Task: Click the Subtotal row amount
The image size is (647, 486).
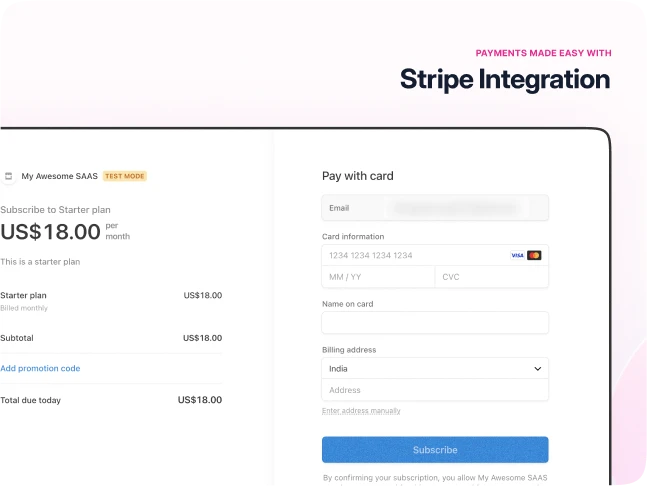Action: (202, 338)
